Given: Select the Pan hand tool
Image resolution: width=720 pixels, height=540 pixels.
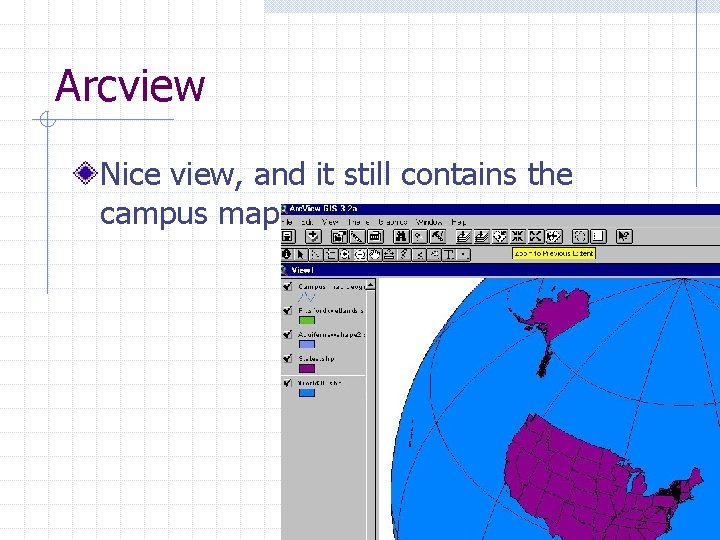Looking at the screenshot, I should click(x=375, y=254).
